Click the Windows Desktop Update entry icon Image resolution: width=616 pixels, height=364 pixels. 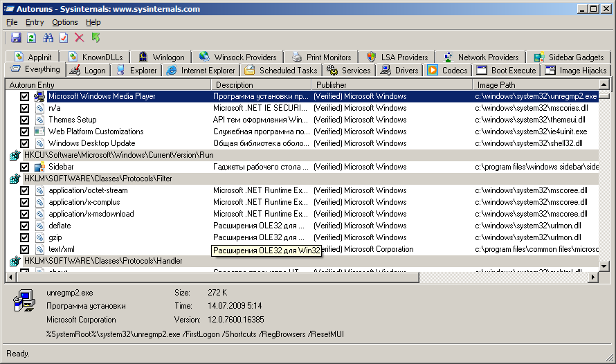(x=39, y=143)
